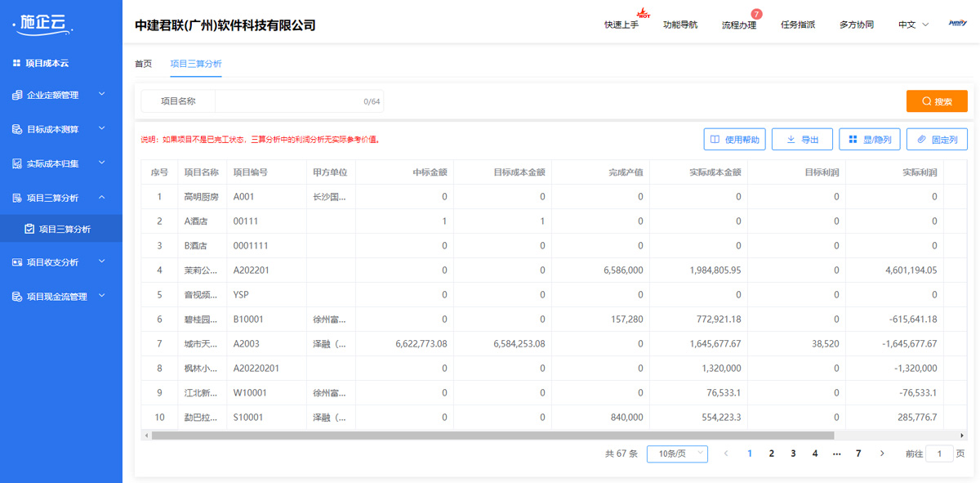Go to page 4

click(815, 454)
